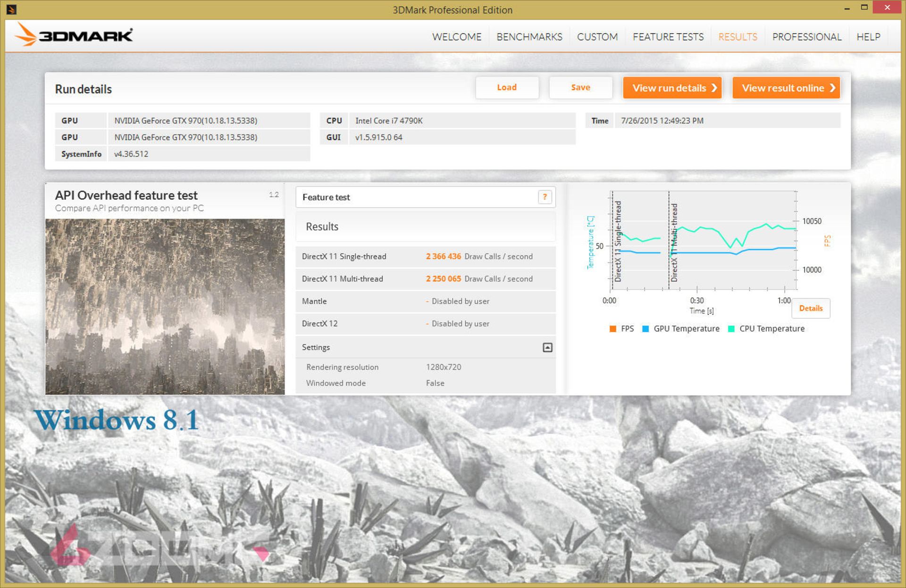
Task: Open the FEATURE TESTS tab
Action: 668,37
